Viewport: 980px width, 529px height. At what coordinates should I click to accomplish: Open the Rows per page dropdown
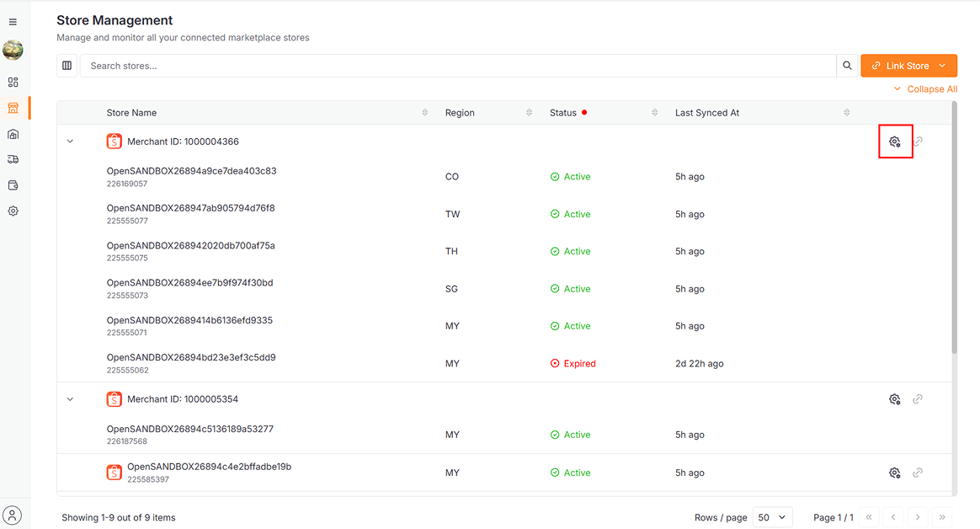772,516
